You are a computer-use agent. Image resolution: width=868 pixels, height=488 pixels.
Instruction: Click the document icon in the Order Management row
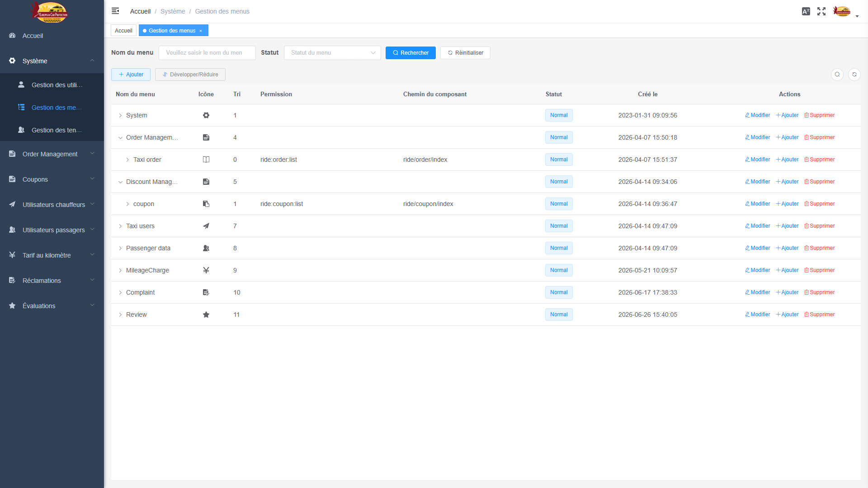(206, 137)
